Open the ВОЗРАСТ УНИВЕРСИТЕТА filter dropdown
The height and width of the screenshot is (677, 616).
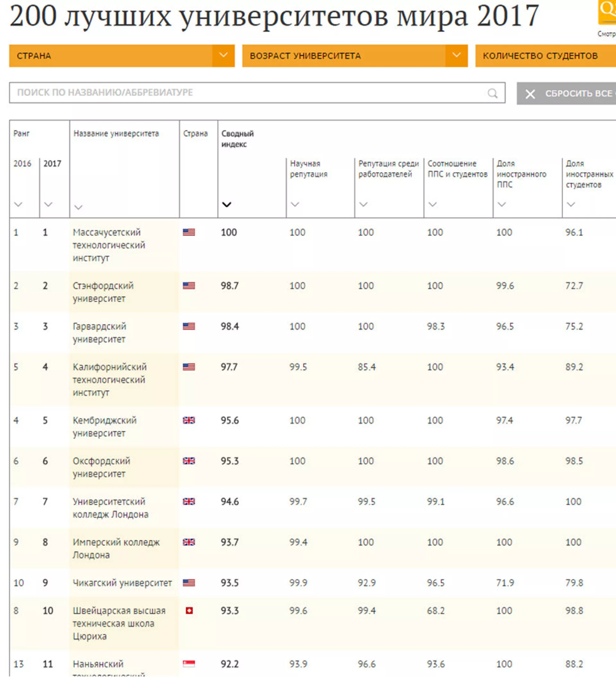[355, 56]
